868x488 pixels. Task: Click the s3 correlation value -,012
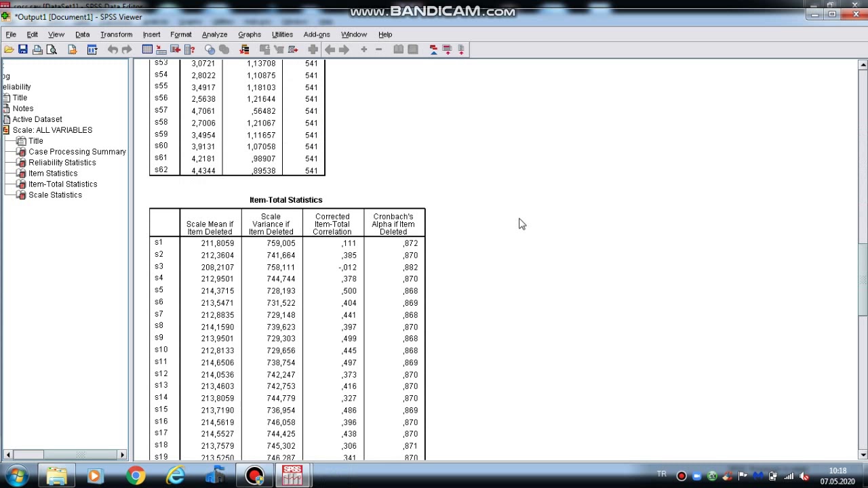(347, 267)
